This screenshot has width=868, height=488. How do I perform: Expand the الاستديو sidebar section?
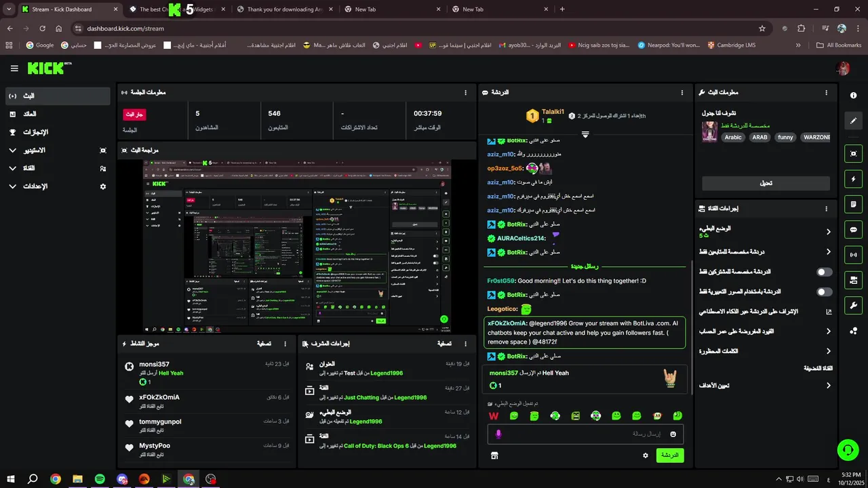click(57, 150)
